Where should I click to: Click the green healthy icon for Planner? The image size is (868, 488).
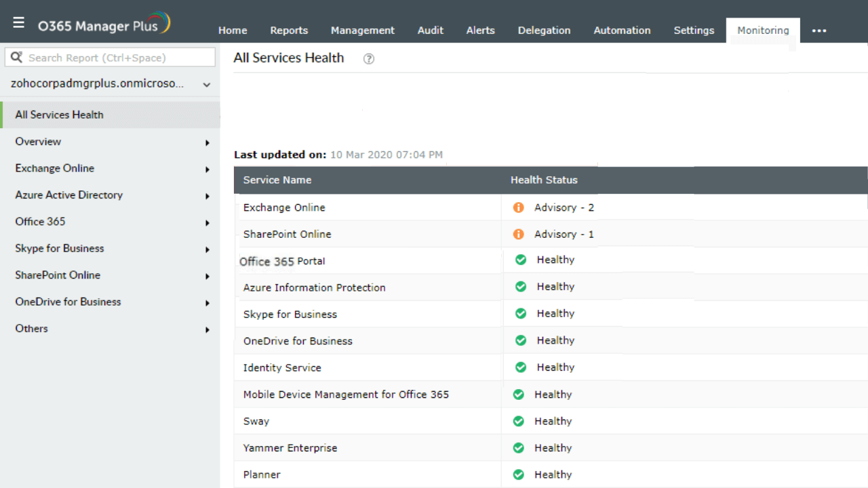click(519, 474)
